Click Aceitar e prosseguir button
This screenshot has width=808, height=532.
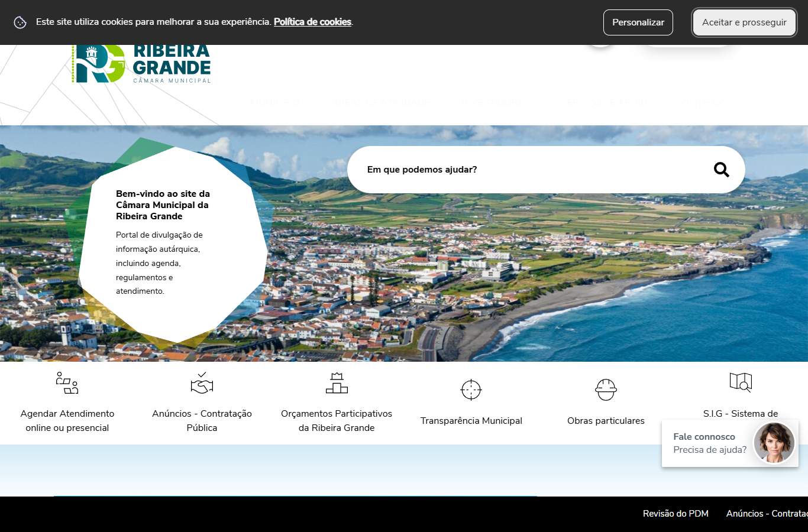pos(744,22)
